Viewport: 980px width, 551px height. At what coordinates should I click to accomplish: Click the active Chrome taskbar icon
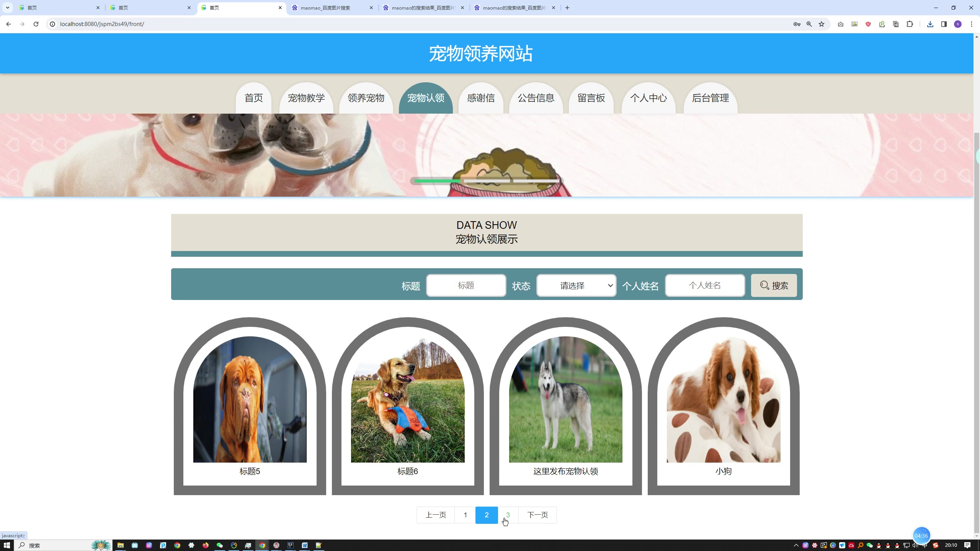pyautogui.click(x=262, y=545)
